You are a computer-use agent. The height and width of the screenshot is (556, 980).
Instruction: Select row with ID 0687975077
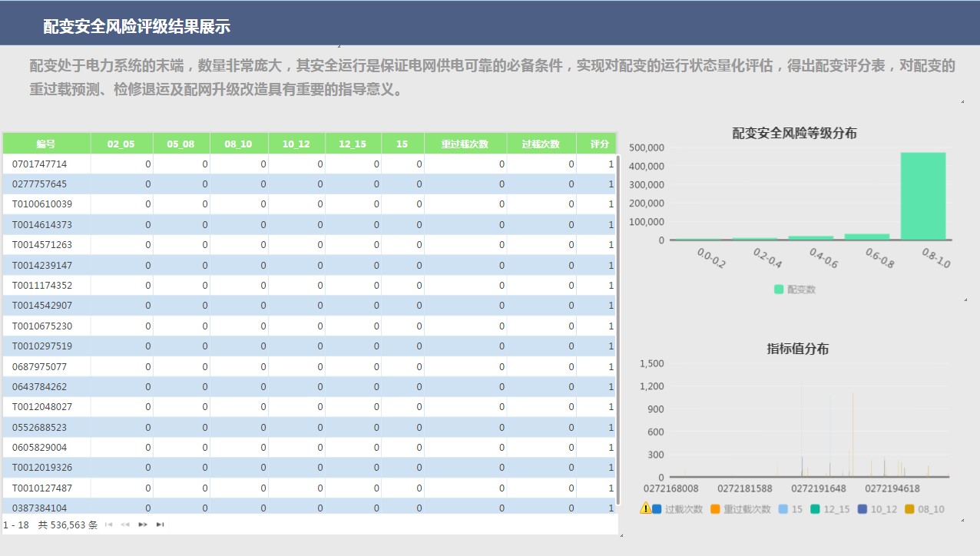(x=40, y=366)
